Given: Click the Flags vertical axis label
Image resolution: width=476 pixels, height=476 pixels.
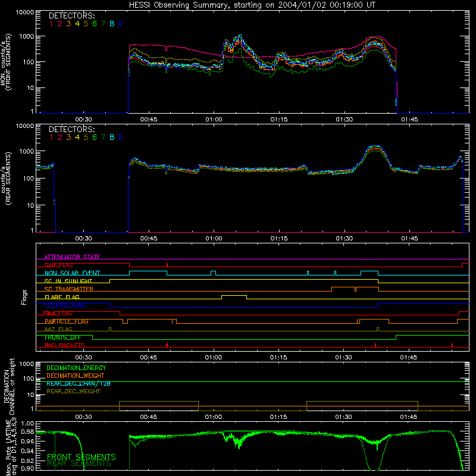Looking at the screenshot, I should point(24,297).
